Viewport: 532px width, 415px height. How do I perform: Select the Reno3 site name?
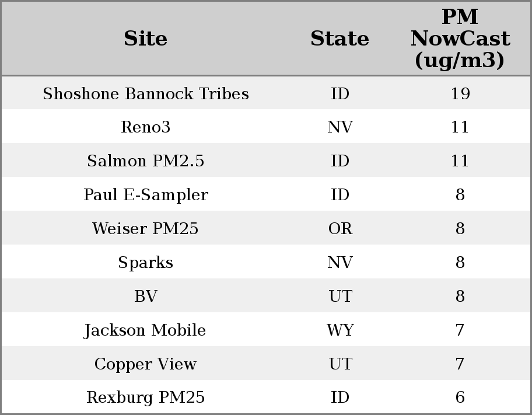pyautogui.click(x=146, y=127)
